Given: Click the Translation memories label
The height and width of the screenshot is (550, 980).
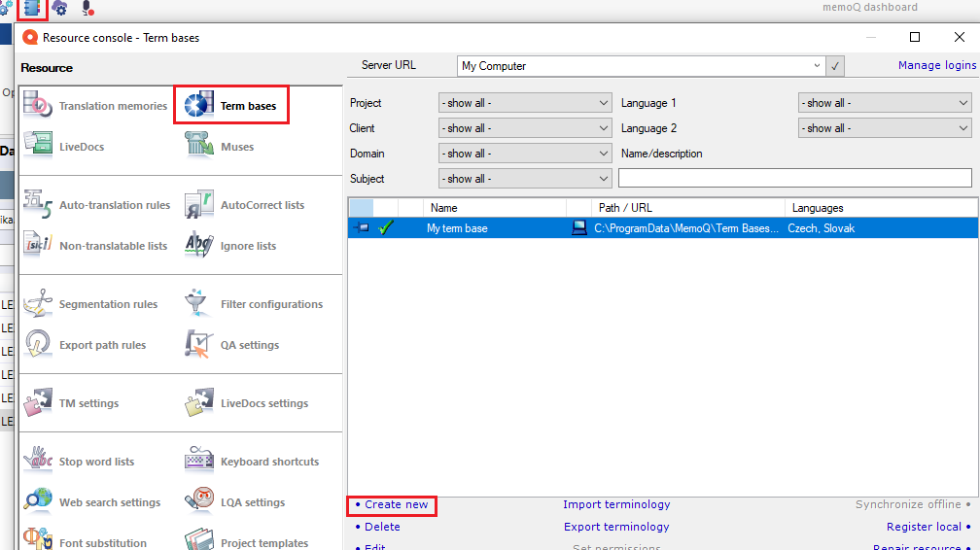Looking at the screenshot, I should tap(113, 106).
